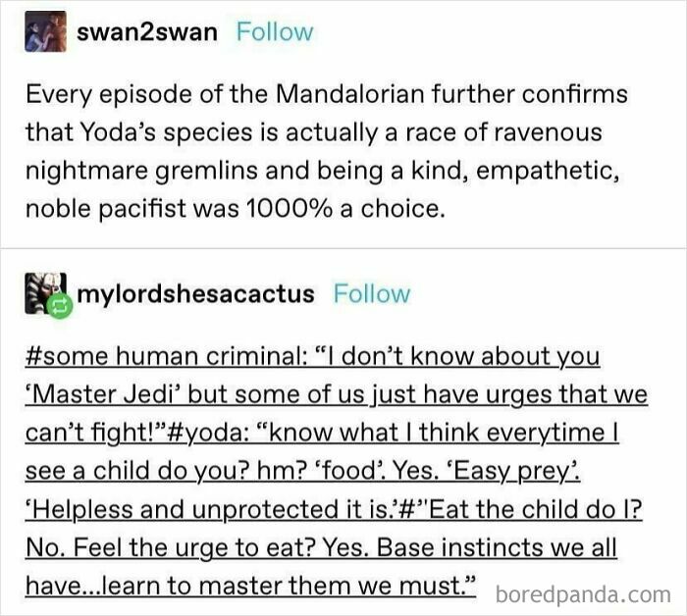Click the "Master Jedi" phrase in tags
Viewport: 687px width, 616px height.
point(101,394)
